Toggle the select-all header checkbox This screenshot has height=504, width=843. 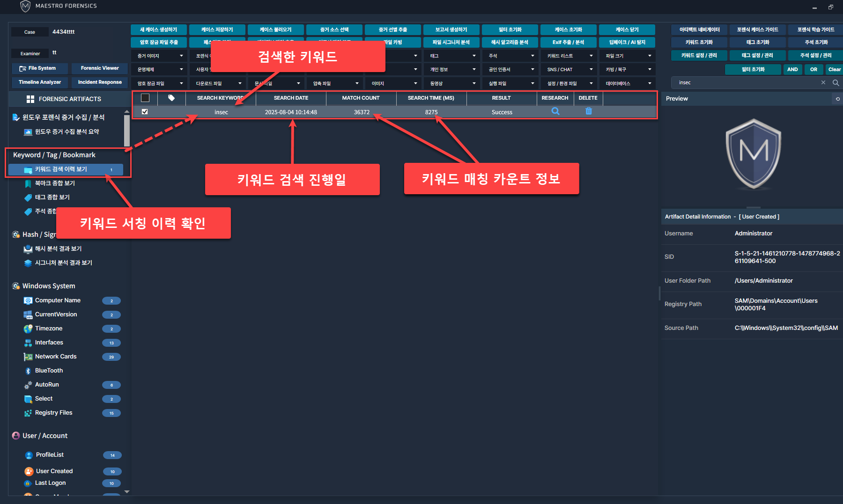(x=145, y=98)
